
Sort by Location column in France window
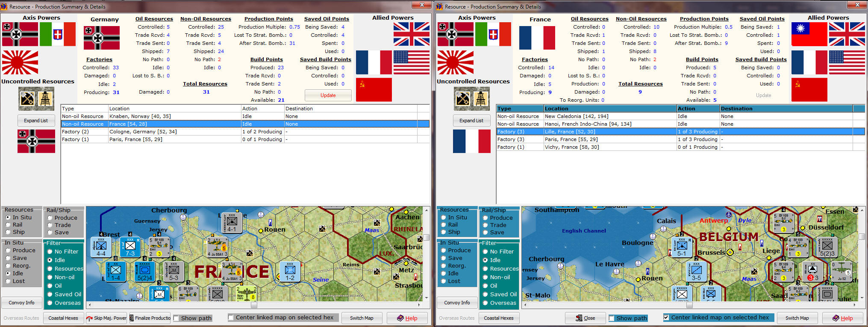tap(610, 109)
